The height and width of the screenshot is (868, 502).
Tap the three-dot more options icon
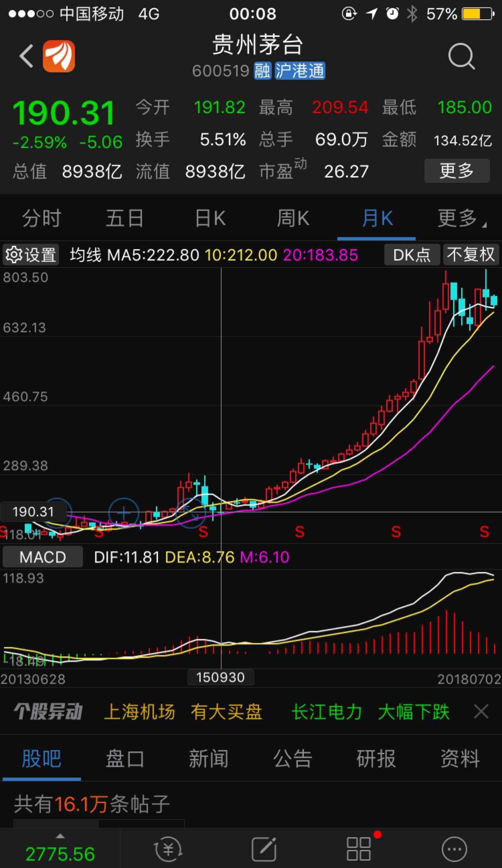point(454,849)
